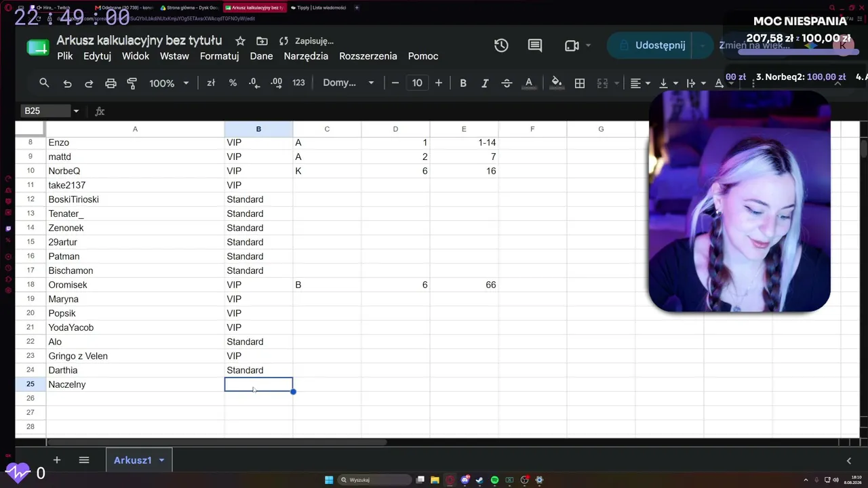The width and height of the screenshot is (868, 488).
Task: Toggle strikethrough formatting
Action: (x=507, y=83)
